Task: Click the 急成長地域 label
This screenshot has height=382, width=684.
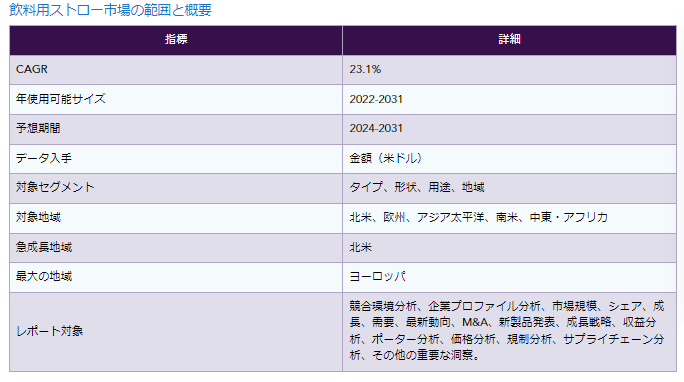Action: pos(44,247)
